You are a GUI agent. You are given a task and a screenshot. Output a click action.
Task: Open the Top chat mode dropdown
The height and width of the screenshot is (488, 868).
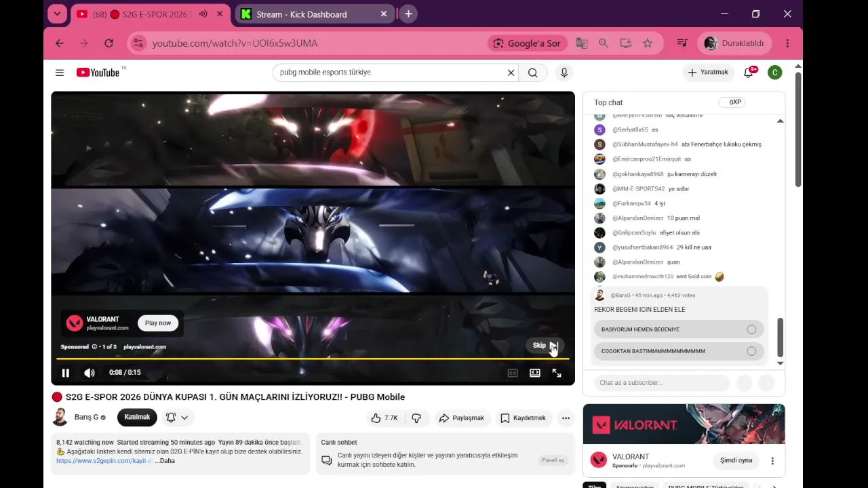[608, 102]
